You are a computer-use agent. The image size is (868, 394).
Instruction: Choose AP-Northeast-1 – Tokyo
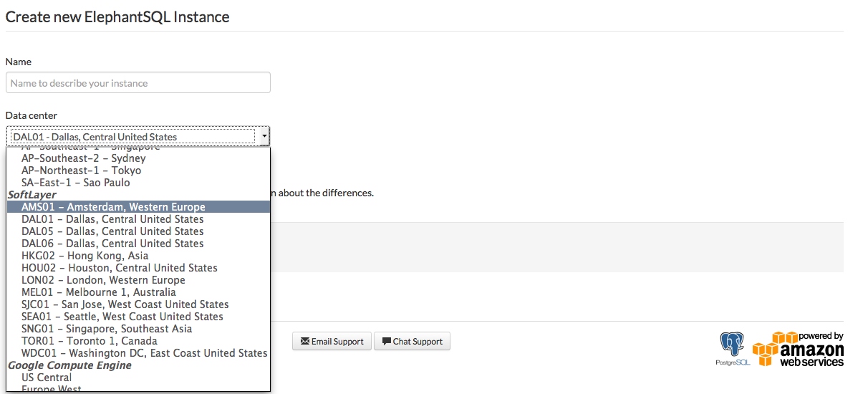pyautogui.click(x=81, y=170)
